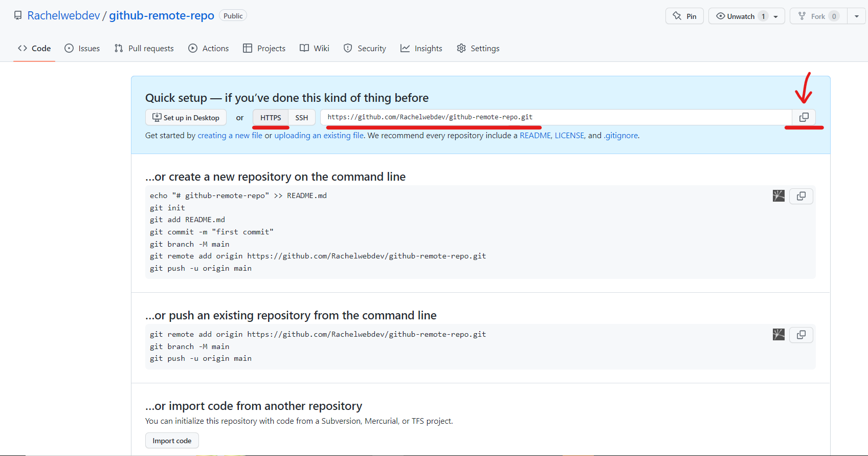Follow the uploading an existing file link
The width and height of the screenshot is (868, 456).
click(319, 136)
